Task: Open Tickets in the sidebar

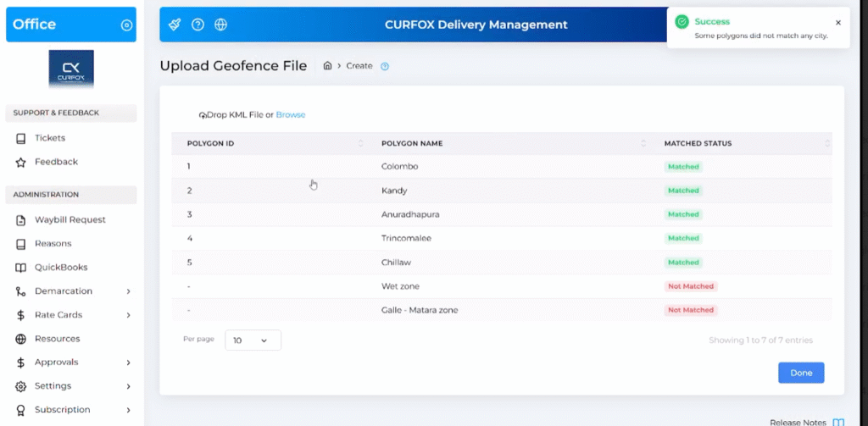Action: click(x=50, y=138)
